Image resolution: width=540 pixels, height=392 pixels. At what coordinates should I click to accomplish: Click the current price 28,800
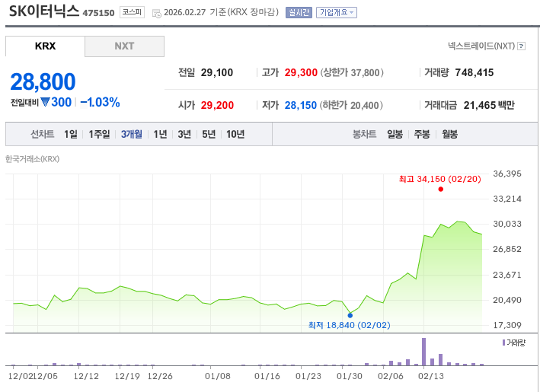[43, 82]
